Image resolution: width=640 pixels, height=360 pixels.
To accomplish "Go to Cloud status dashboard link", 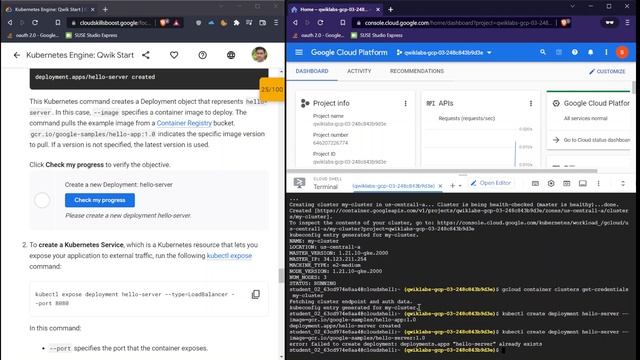I will (x=592, y=140).
